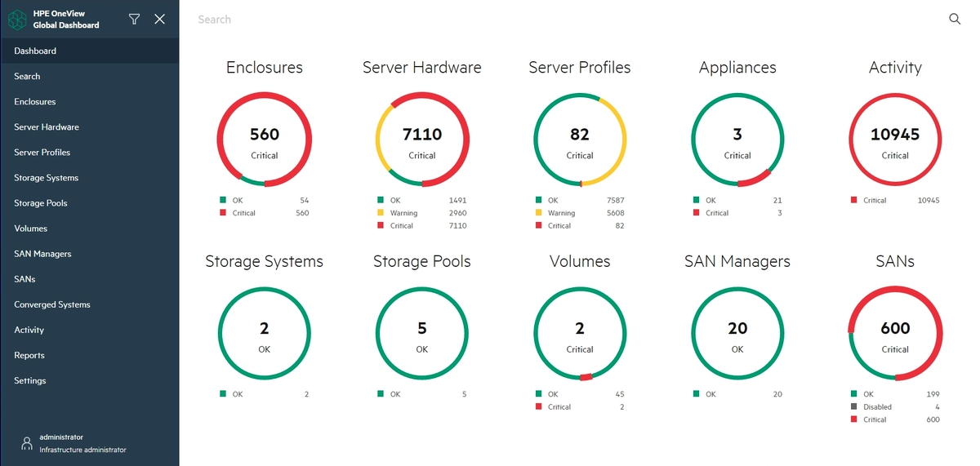Open Server Hardware in sidebar
The width and height of the screenshot is (980, 466).
90,126
